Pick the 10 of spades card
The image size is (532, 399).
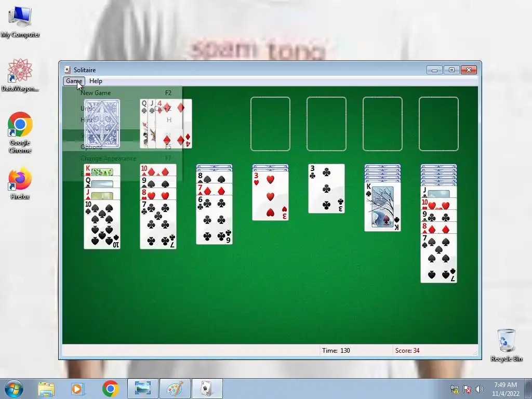(x=102, y=224)
